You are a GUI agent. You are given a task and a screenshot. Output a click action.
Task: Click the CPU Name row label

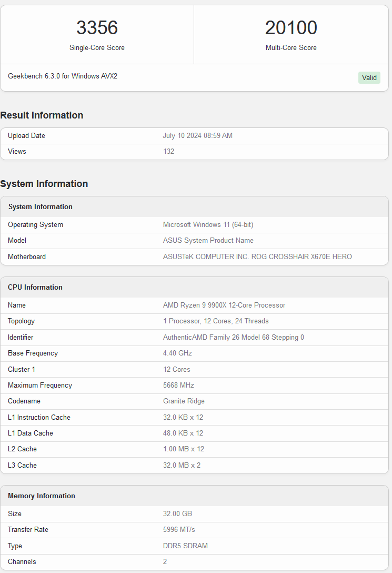pos(16,305)
